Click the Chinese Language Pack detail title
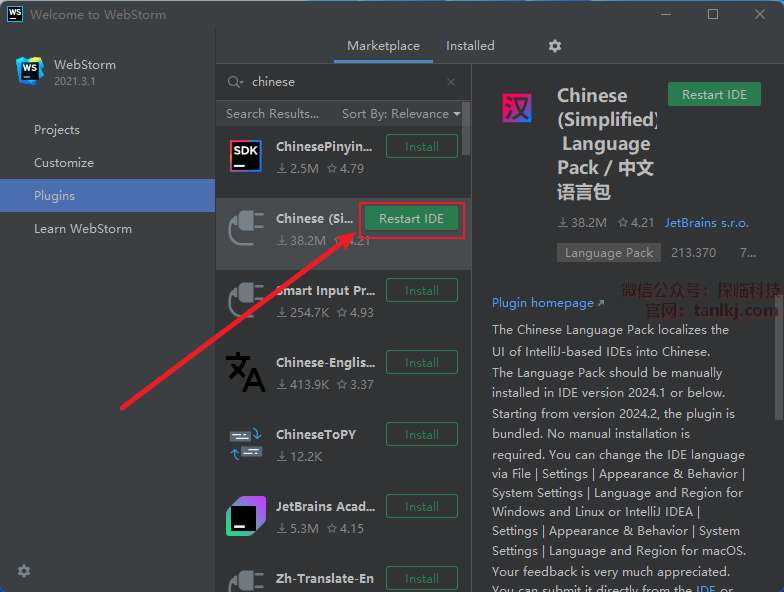784x592 pixels. (x=606, y=144)
